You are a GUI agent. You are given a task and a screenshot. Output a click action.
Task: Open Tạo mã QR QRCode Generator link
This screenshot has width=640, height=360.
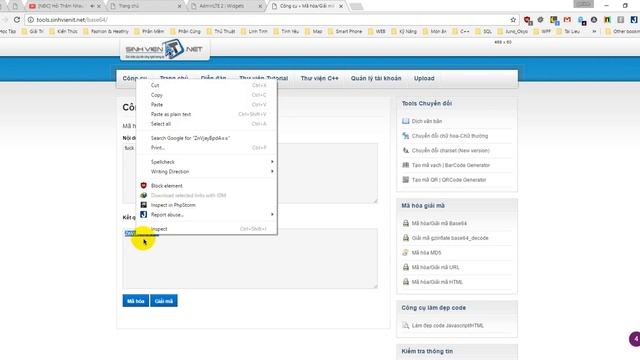coord(449,180)
